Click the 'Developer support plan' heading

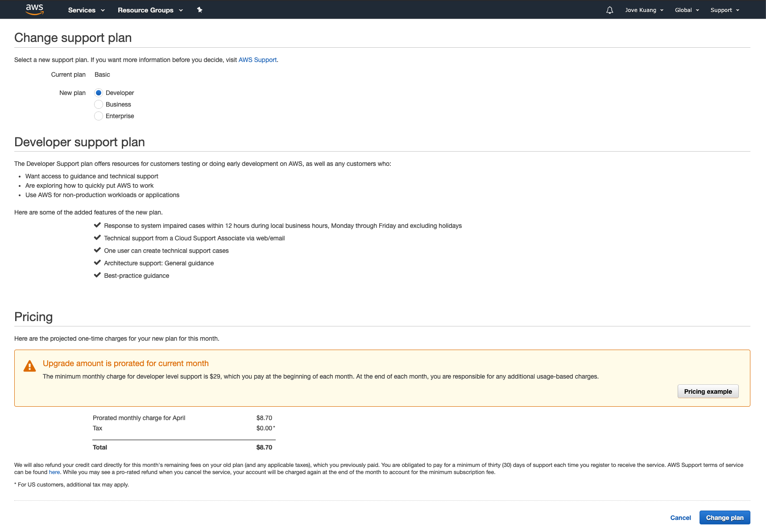pos(79,142)
